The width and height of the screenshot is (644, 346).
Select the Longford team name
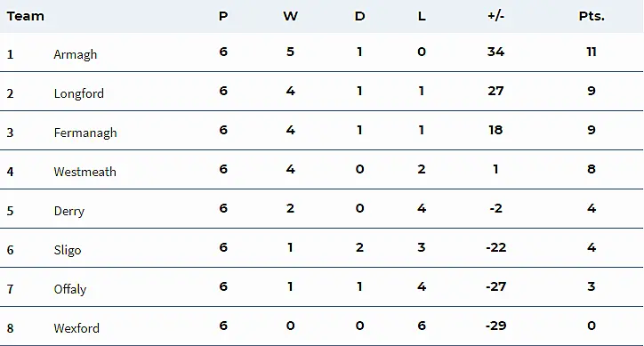point(78,93)
